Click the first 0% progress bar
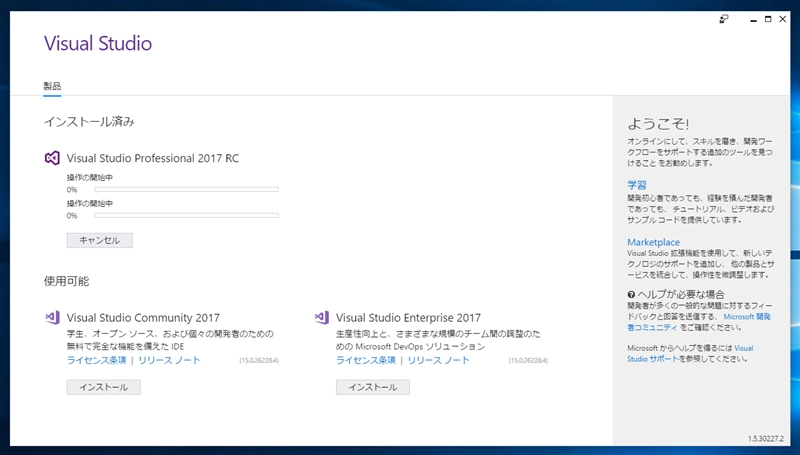This screenshot has height=455, width=800. (x=186, y=189)
